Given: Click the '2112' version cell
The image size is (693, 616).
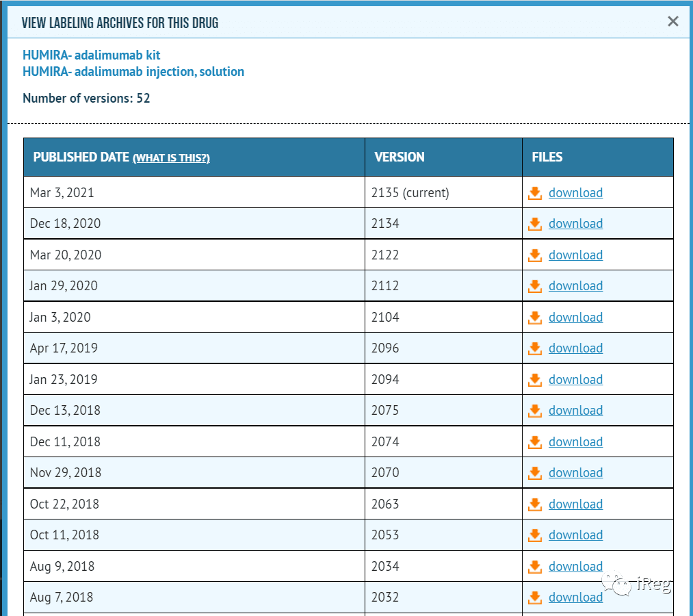Looking at the screenshot, I should click(x=444, y=285).
